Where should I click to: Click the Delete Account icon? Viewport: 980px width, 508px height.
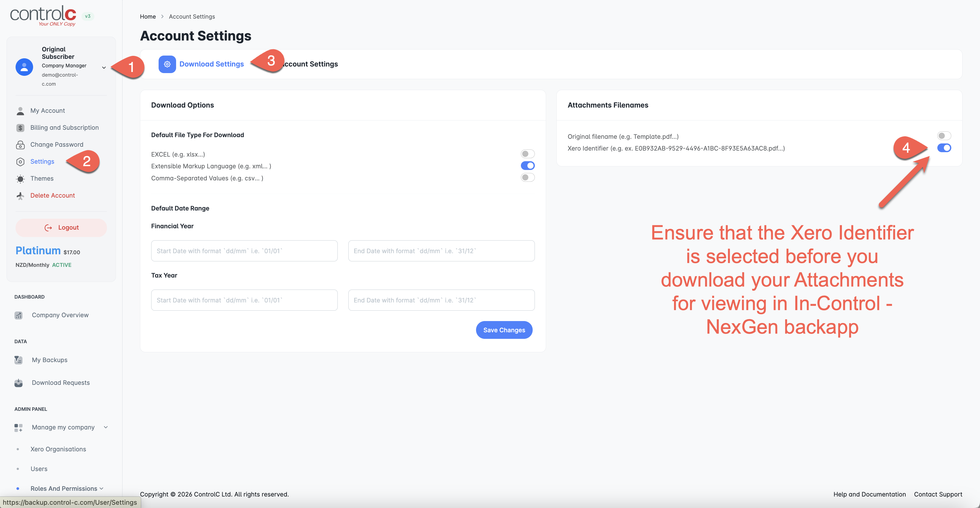tap(21, 196)
